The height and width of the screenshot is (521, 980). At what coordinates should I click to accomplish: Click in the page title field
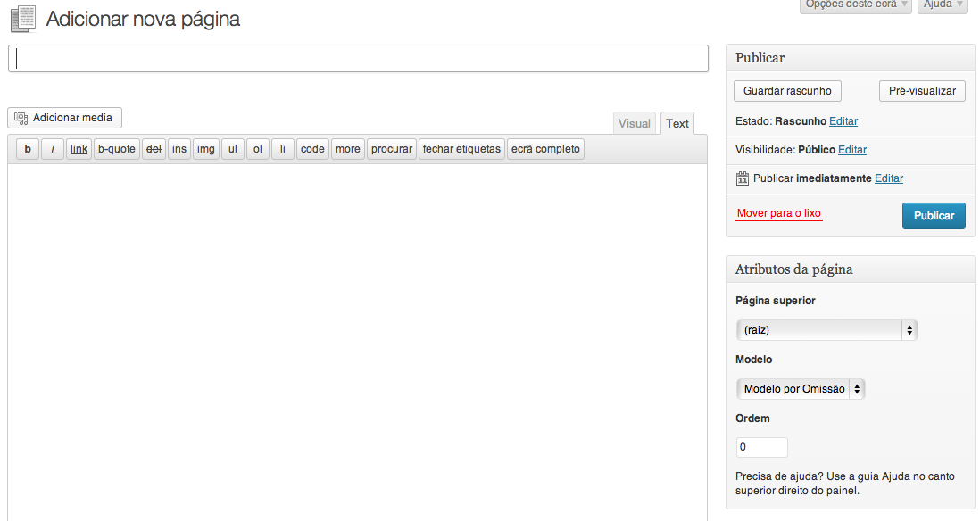[358, 59]
